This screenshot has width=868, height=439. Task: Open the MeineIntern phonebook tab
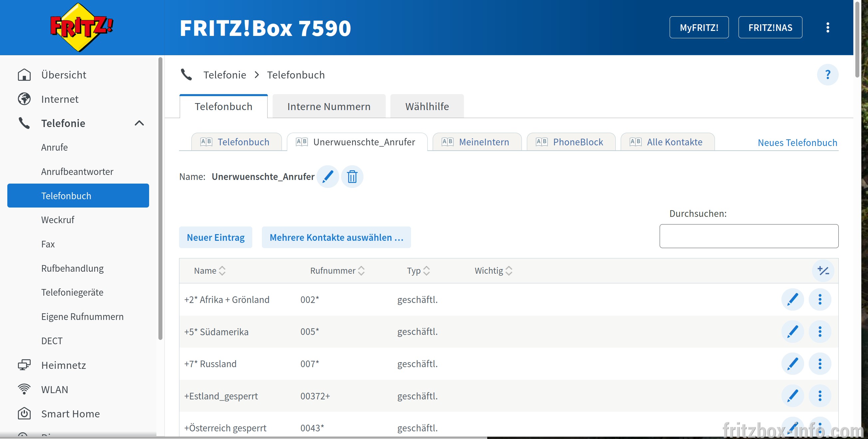coord(477,142)
